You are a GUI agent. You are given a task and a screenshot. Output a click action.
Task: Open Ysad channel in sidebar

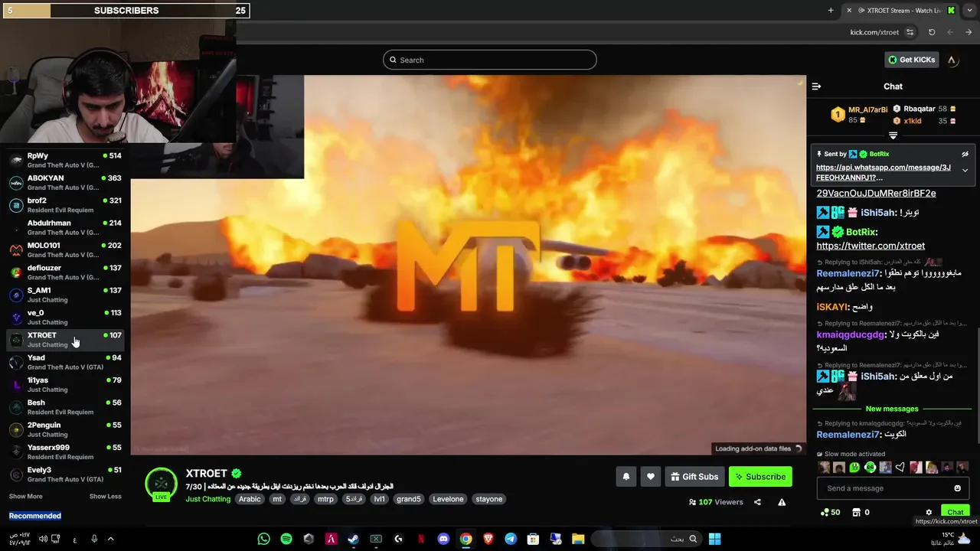65,362
